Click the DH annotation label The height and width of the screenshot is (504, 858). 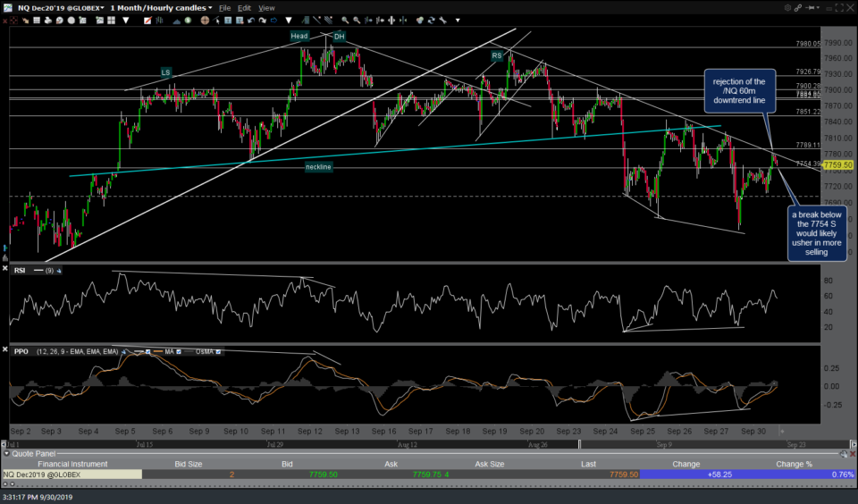tap(340, 37)
